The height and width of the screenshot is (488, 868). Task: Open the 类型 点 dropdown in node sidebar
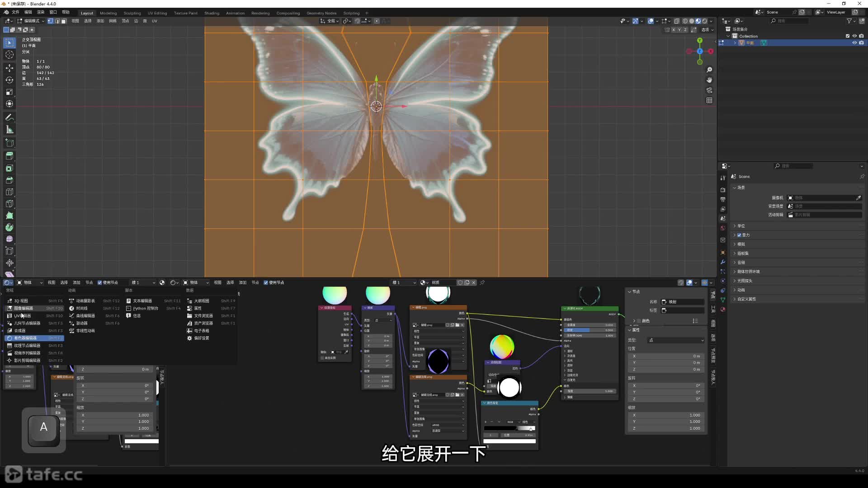click(676, 340)
